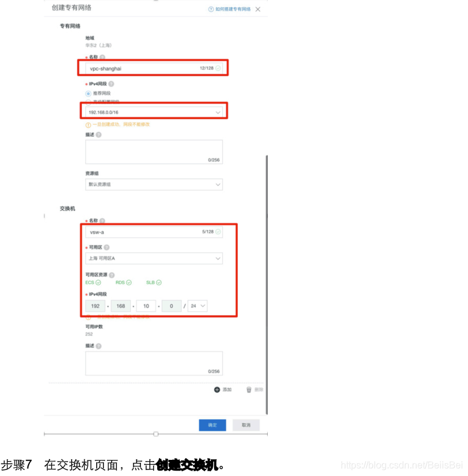
Task: Click the VPC name valid check icon
Action: [x=218, y=68]
